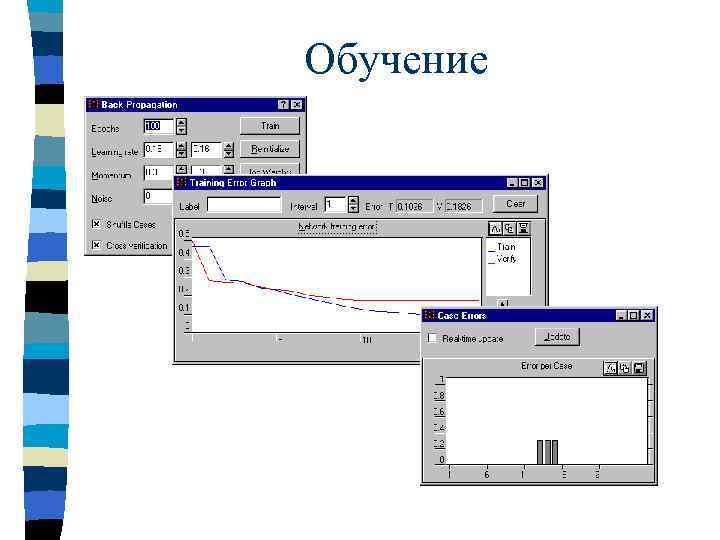Click the Epochs input field
This screenshot has height=540, width=720.
pyautogui.click(x=159, y=126)
